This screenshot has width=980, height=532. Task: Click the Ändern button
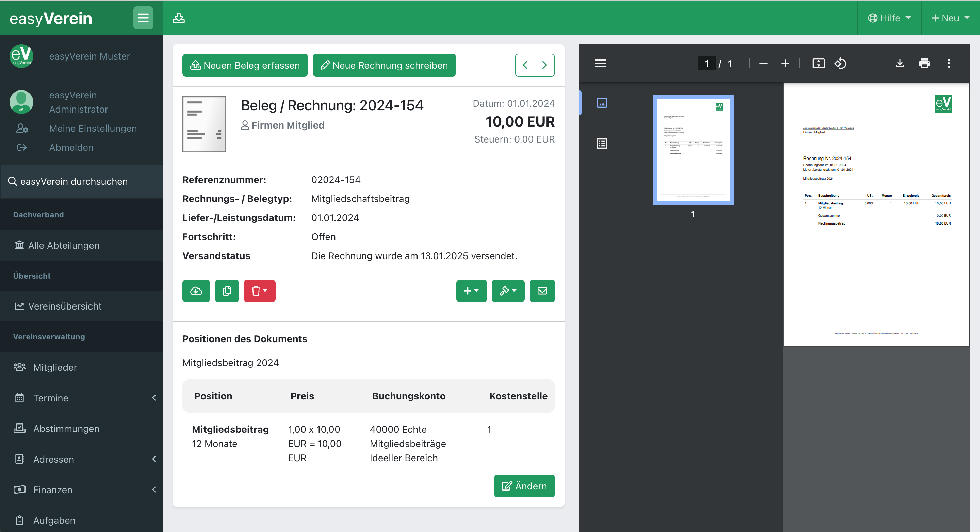(524, 486)
